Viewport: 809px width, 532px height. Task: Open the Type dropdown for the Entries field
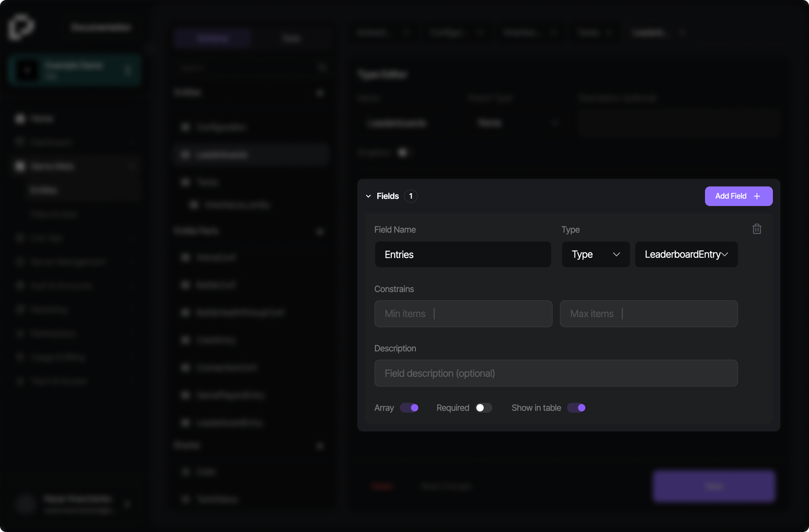pyautogui.click(x=596, y=254)
